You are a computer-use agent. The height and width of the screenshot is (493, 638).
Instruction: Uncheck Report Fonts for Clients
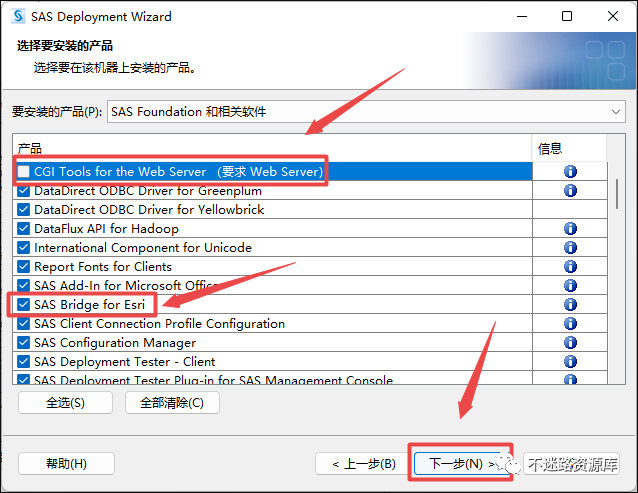[x=24, y=266]
